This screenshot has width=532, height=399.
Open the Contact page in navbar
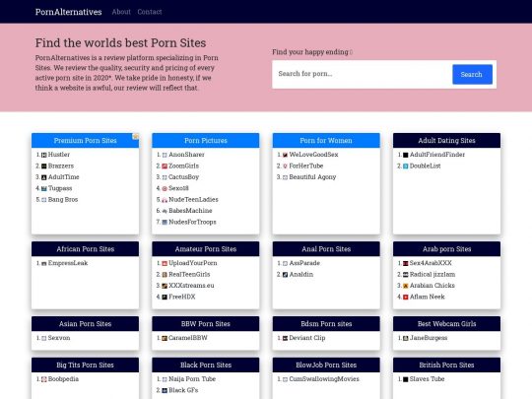pos(150,12)
